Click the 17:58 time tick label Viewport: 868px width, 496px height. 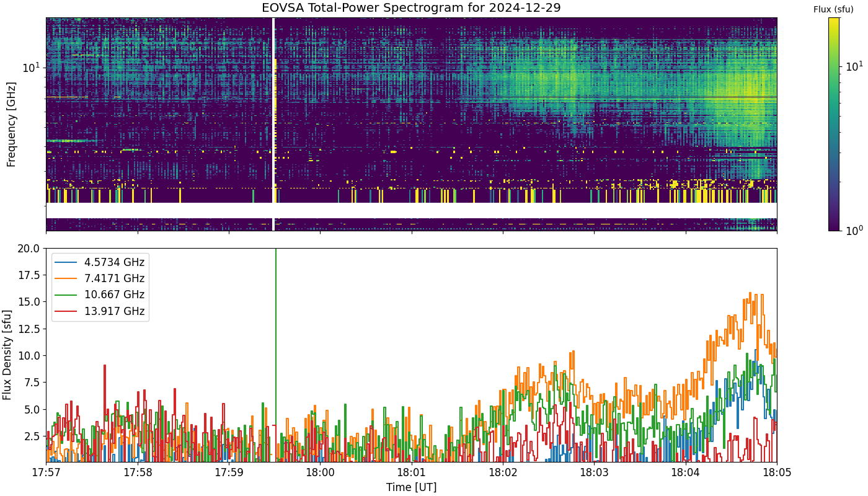pos(138,472)
